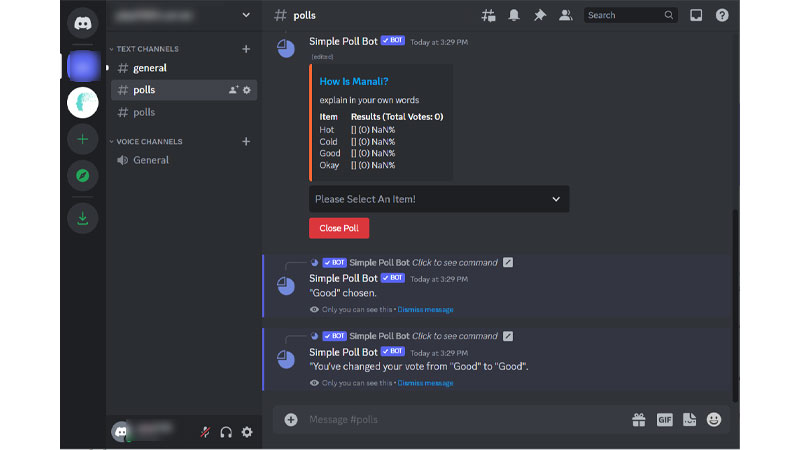Unmute microphone in user panel
800x450 pixels.
click(x=205, y=433)
